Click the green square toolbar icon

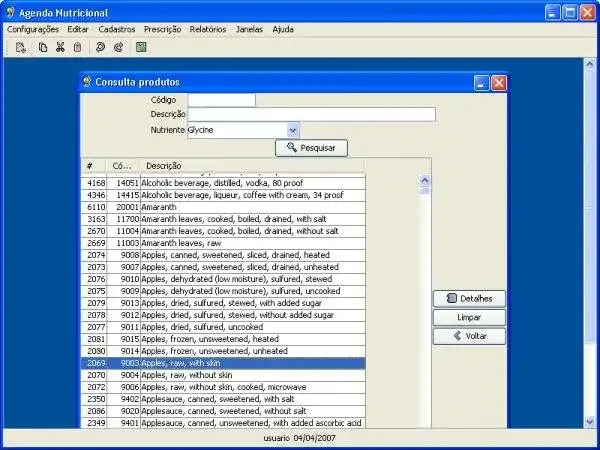tap(141, 47)
